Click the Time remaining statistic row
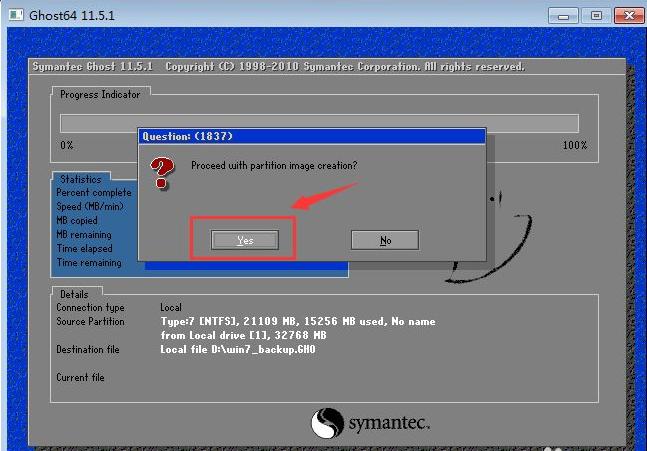 click(89, 263)
